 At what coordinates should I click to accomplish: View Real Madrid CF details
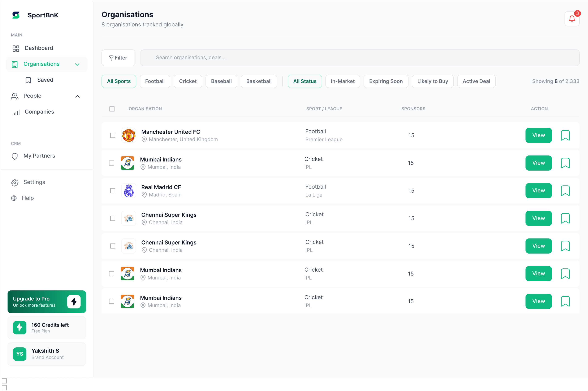538,191
